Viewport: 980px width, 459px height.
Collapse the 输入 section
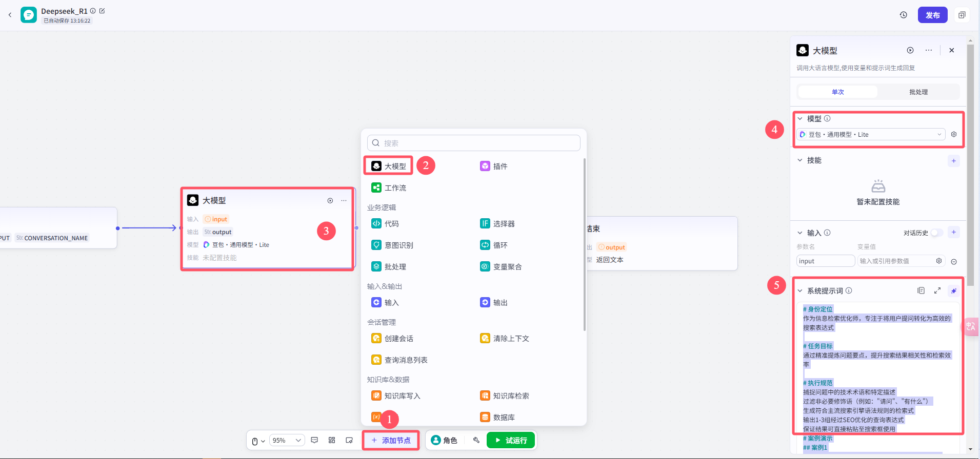[x=800, y=233]
